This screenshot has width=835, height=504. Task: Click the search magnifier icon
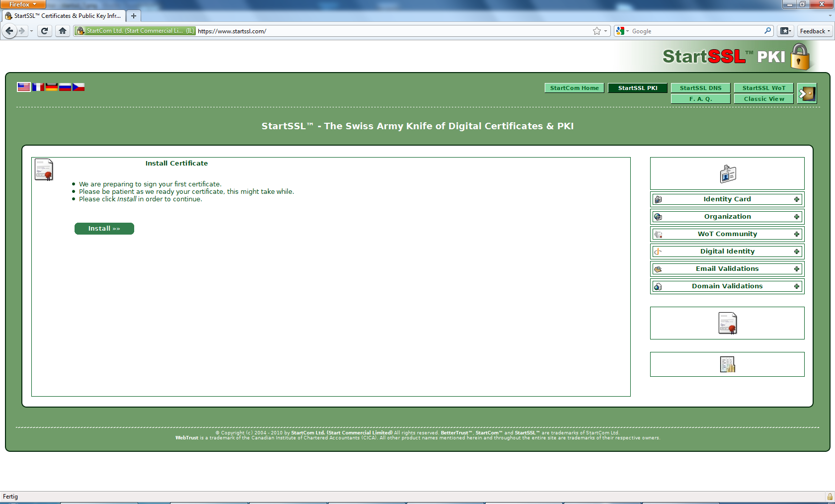point(767,31)
